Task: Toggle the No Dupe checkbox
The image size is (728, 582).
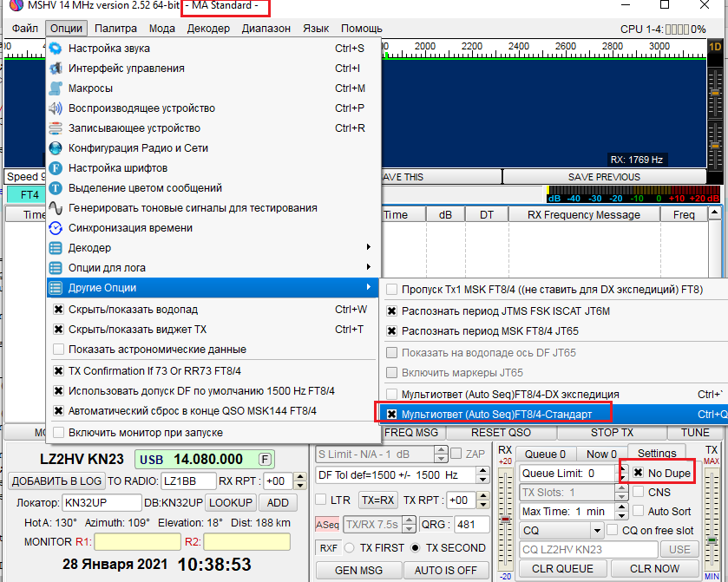Action: 638,473
